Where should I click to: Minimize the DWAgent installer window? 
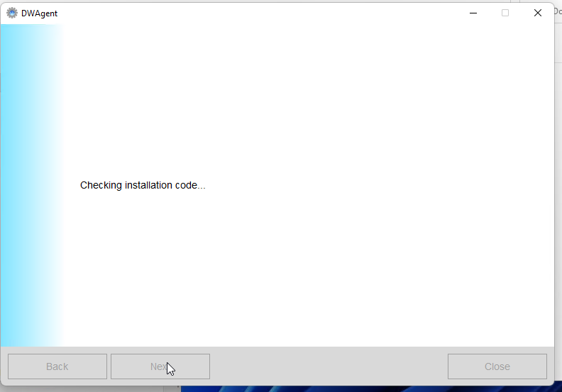point(473,13)
